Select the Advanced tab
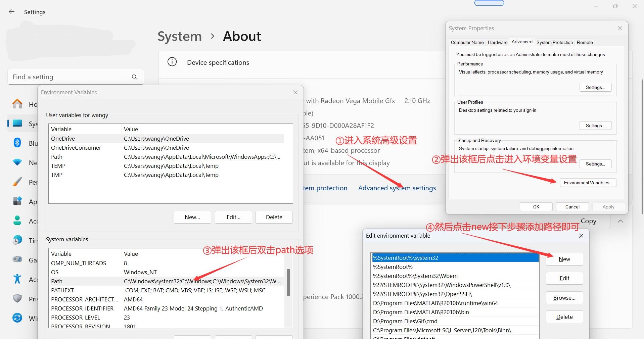644x339 pixels. coord(522,42)
